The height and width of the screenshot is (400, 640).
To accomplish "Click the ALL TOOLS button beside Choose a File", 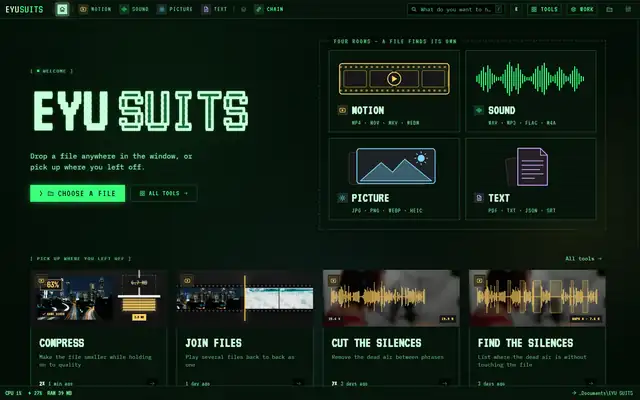I will click(x=164, y=193).
